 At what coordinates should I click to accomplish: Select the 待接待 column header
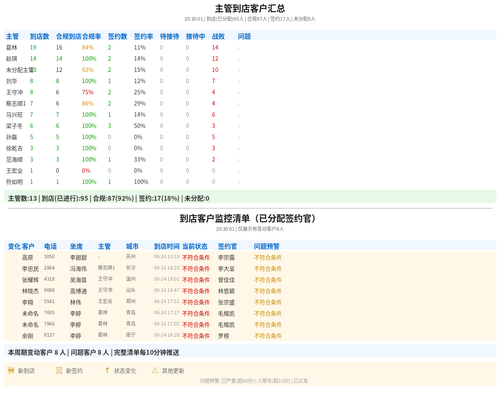(169, 36)
